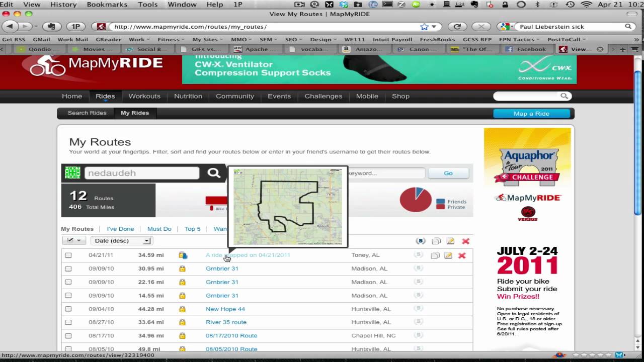This screenshot has width=644, height=362.
Task: Click the header edit notepad icon above list
Action: tap(450, 241)
